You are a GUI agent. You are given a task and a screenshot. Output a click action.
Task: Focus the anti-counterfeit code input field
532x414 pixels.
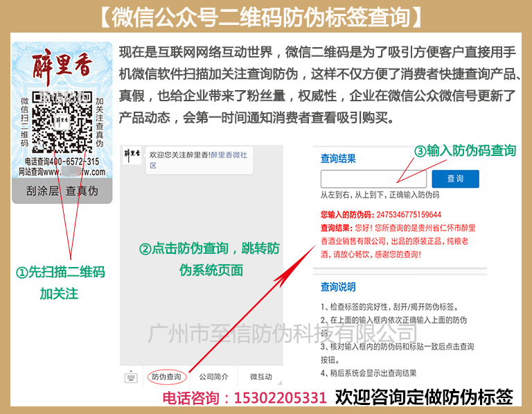click(x=373, y=179)
